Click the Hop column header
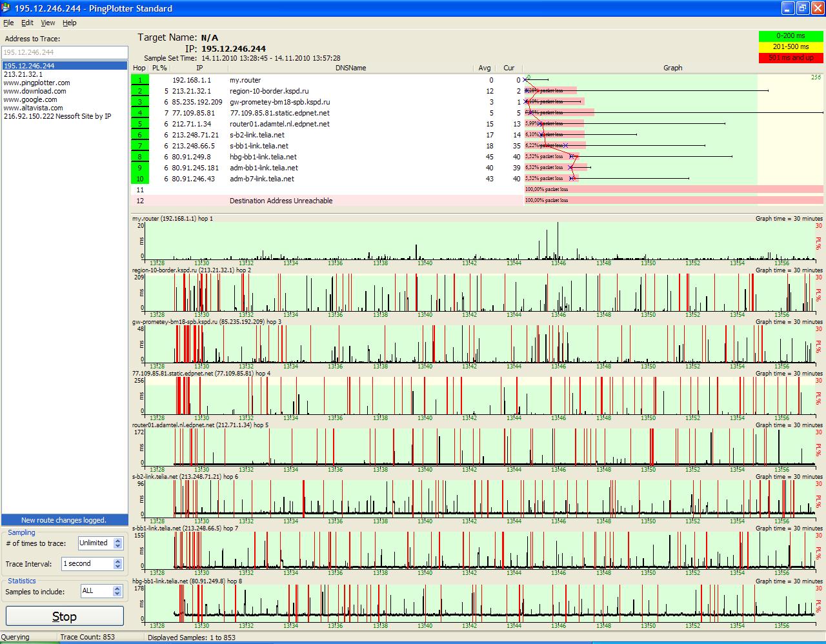The image size is (826, 644). (x=139, y=68)
